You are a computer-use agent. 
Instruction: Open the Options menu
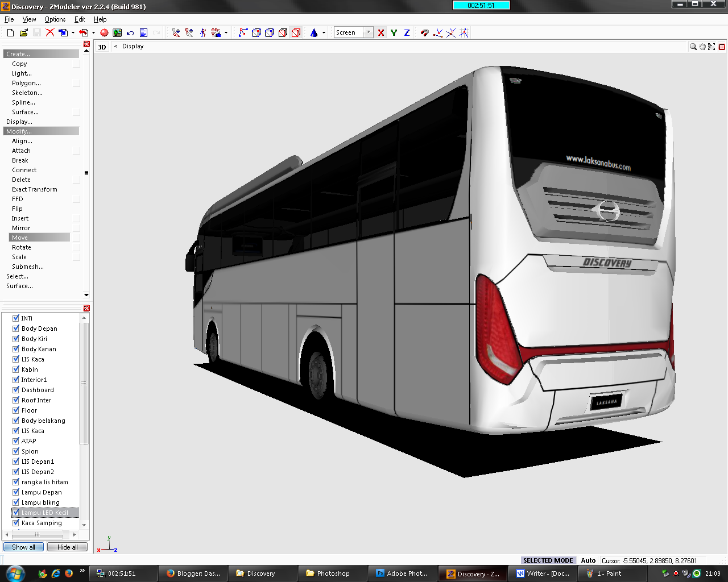[55, 19]
